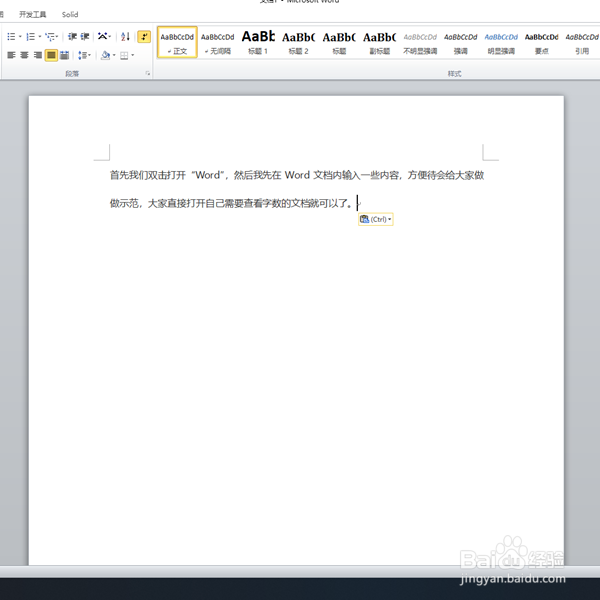
Task: Apply distributed alignment
Action: pos(64,55)
